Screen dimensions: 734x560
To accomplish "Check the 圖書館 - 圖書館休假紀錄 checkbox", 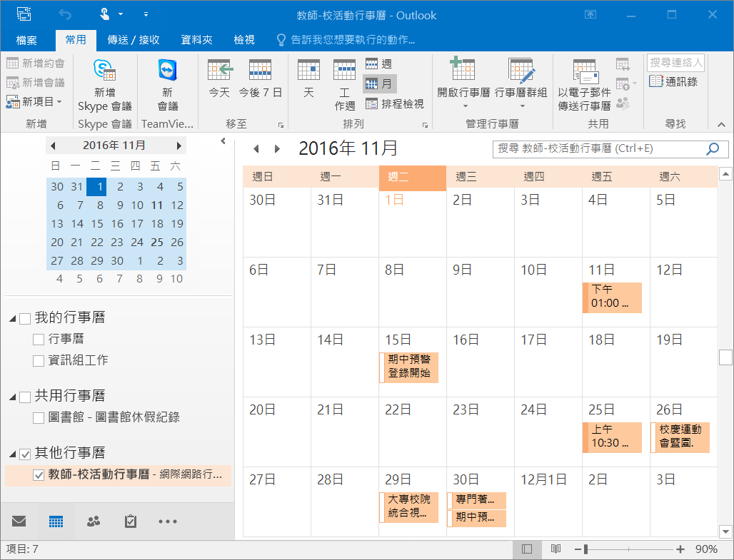I will point(39,418).
